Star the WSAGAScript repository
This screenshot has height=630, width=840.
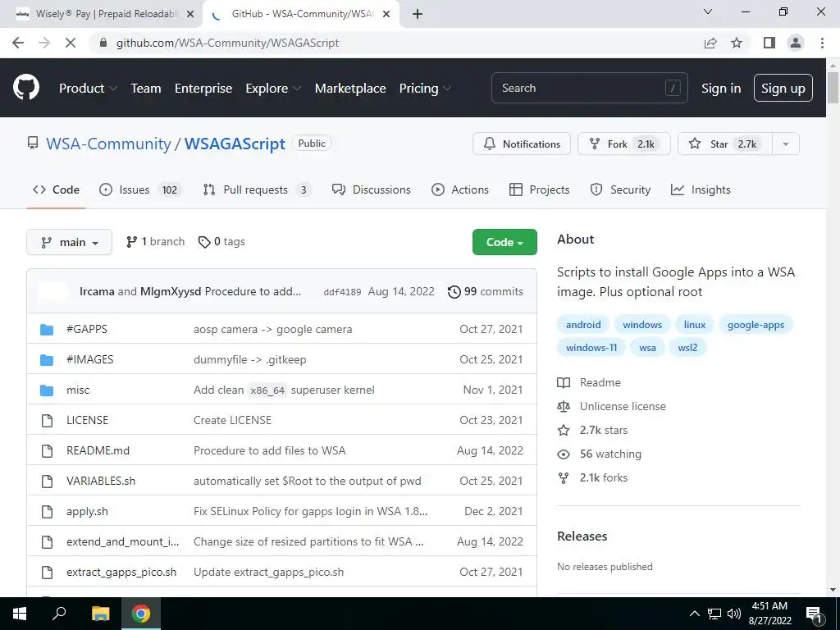725,144
